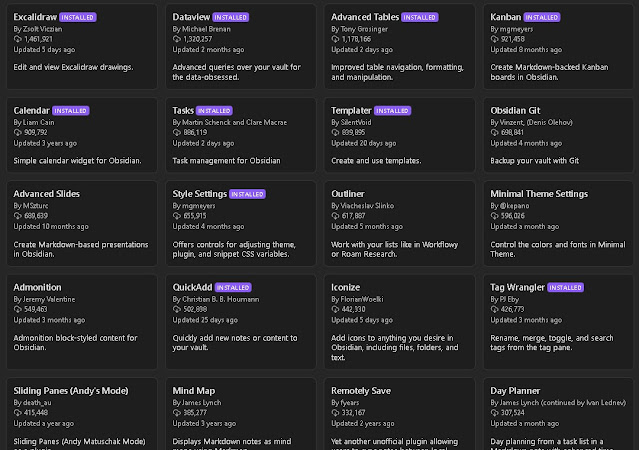Image resolution: width=639 pixels, height=450 pixels.
Task: Click the download icon on Kanban card
Action: click(494, 39)
